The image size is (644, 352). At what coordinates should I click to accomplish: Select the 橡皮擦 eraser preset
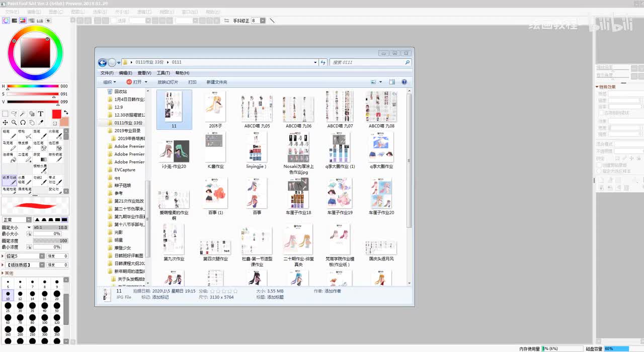coord(24,146)
